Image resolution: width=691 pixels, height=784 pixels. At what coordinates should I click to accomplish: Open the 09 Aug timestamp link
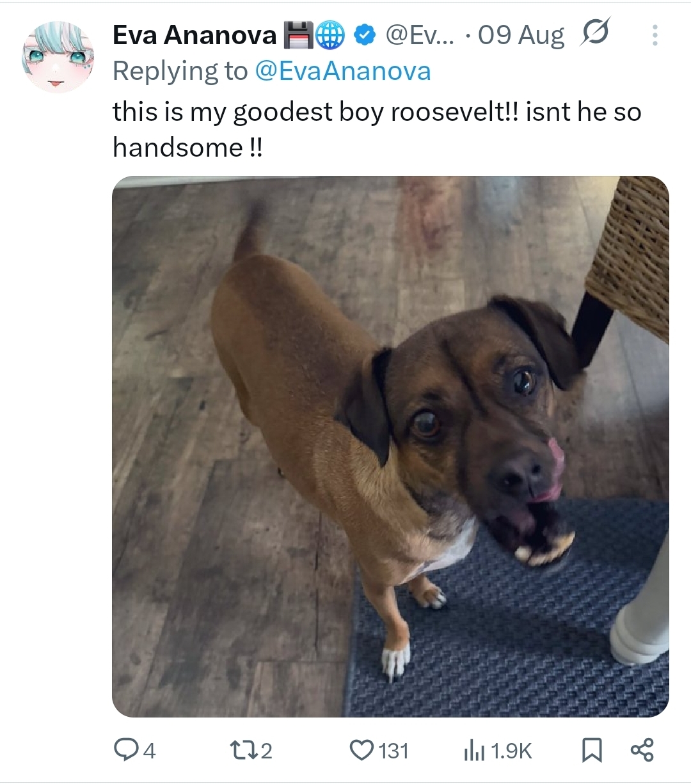521,35
